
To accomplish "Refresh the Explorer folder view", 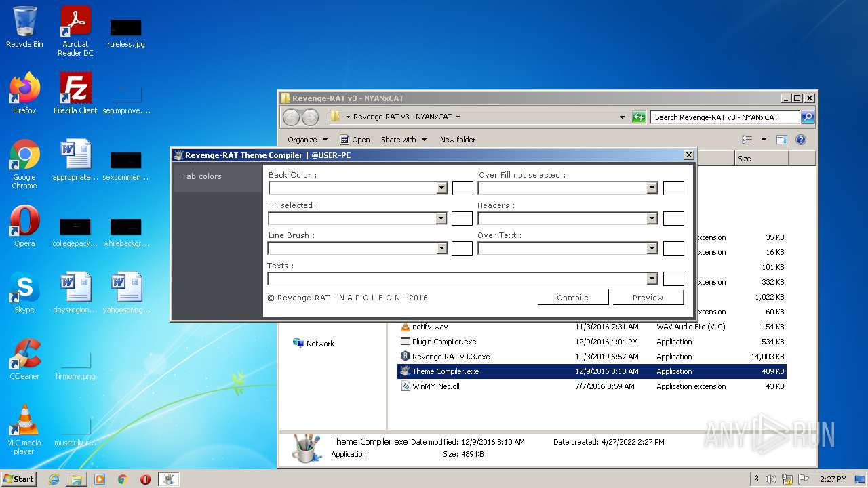I will coord(639,117).
